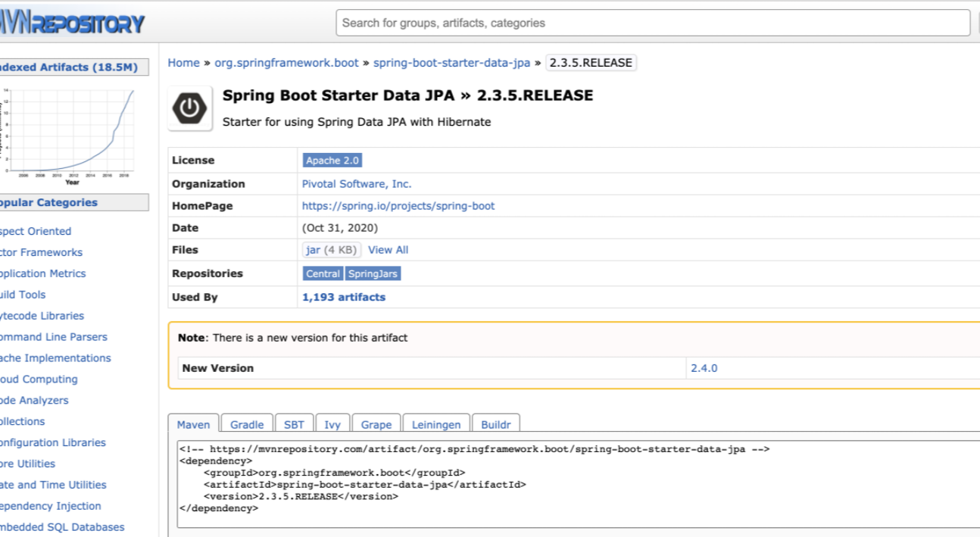Click the Repositories row label
980x537 pixels.
click(208, 273)
